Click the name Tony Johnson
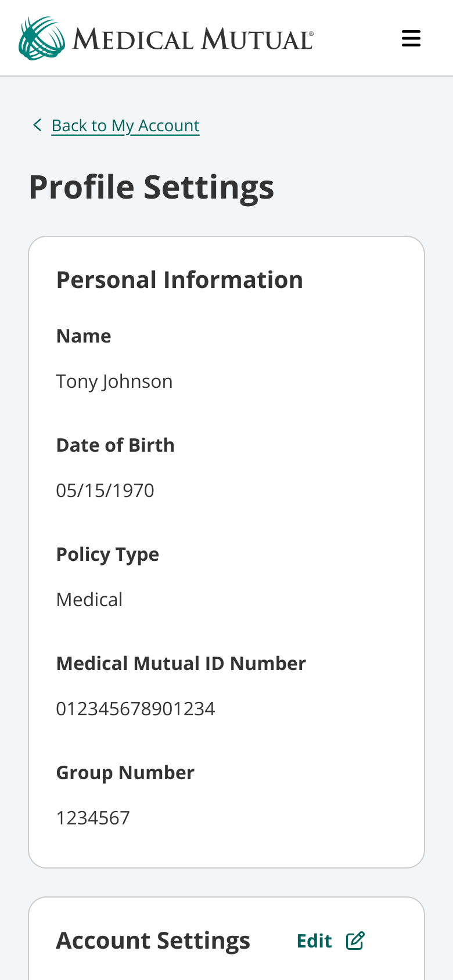This screenshot has height=980, width=453. 114,381
